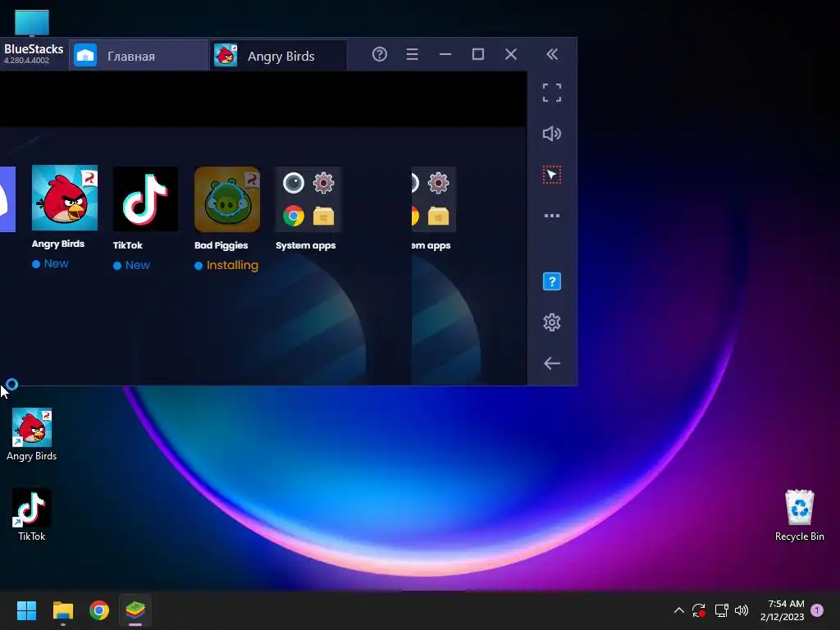840x630 pixels.
Task: Open the Angry Birds app in BlueStacks
Action: click(x=64, y=199)
